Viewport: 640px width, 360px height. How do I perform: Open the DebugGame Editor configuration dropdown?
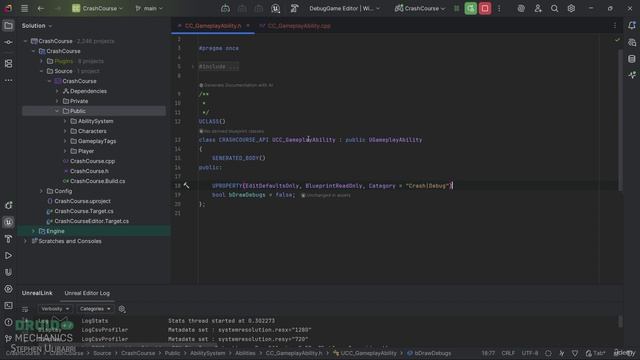coord(344,8)
